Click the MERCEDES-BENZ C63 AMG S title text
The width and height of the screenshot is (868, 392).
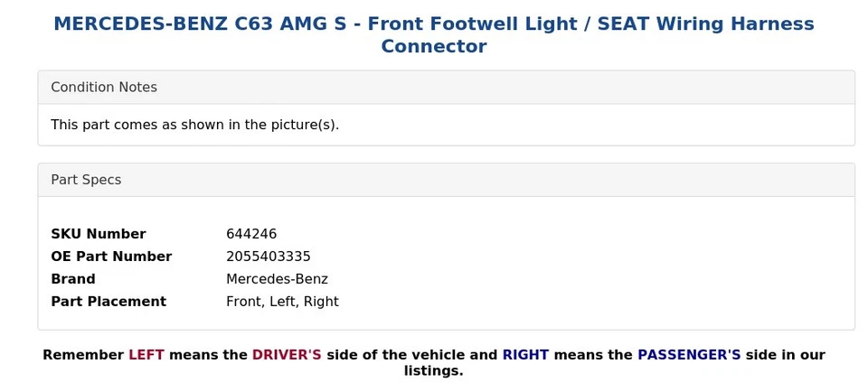click(199, 24)
